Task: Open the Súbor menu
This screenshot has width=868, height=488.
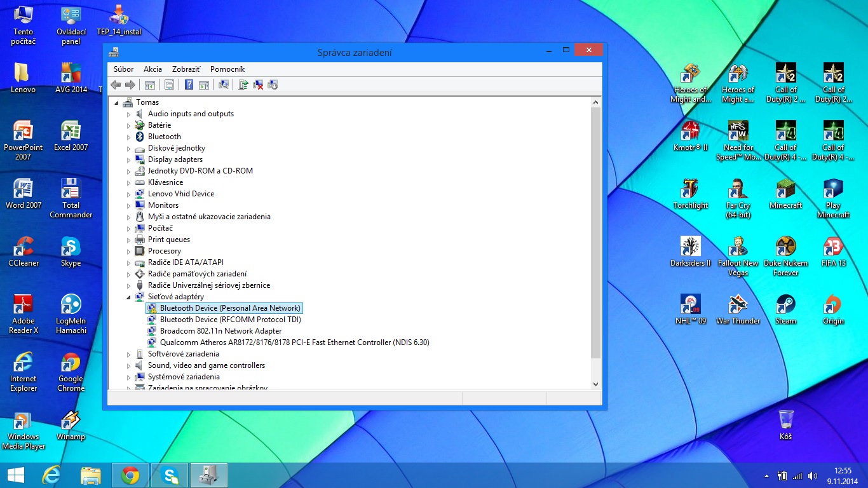Action: tap(123, 69)
